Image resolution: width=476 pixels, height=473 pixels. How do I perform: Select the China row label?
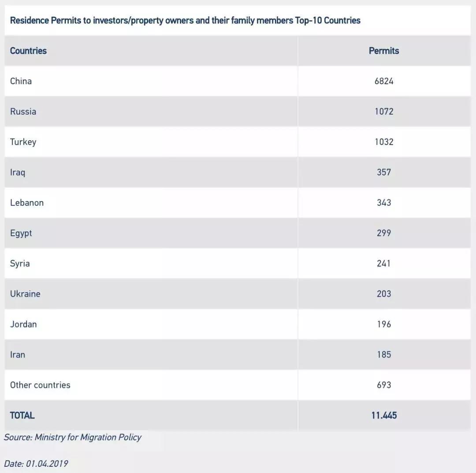(21, 81)
